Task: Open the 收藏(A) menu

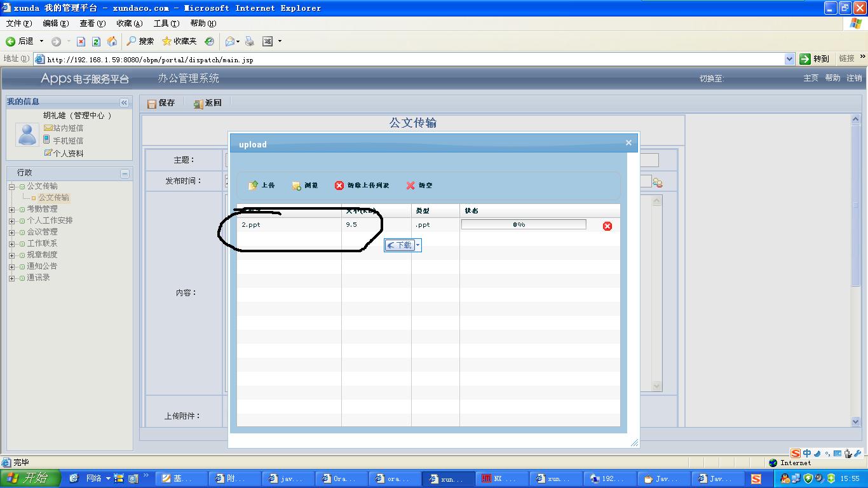Action: tap(130, 24)
